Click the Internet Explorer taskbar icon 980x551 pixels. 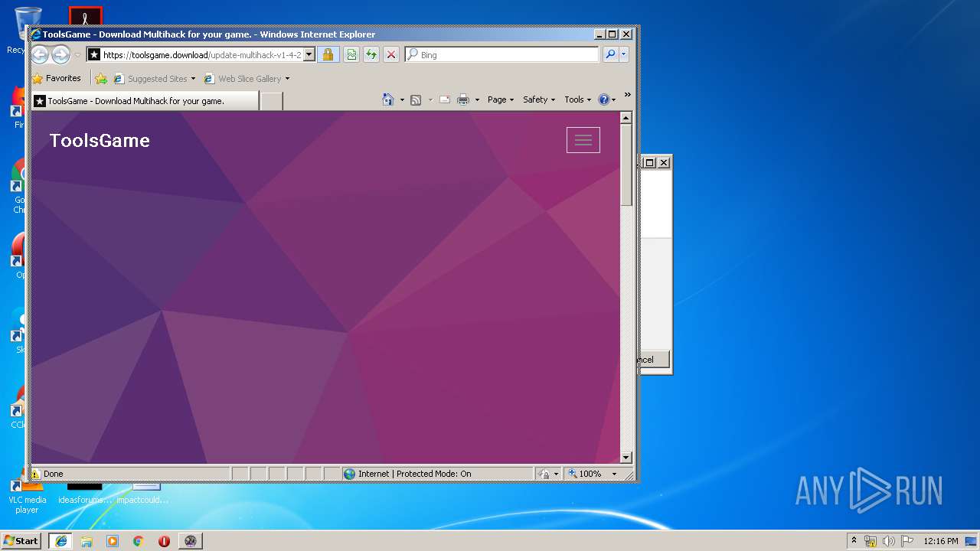[x=60, y=540]
